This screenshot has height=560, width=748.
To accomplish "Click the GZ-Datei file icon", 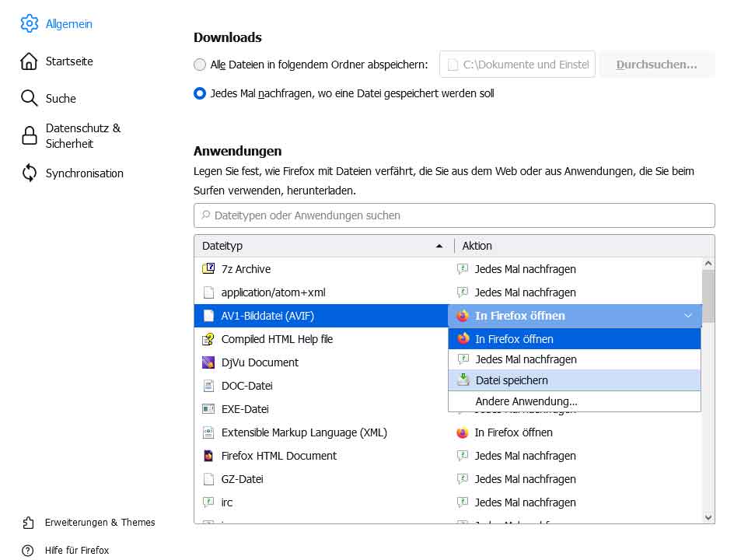I will tap(208, 479).
